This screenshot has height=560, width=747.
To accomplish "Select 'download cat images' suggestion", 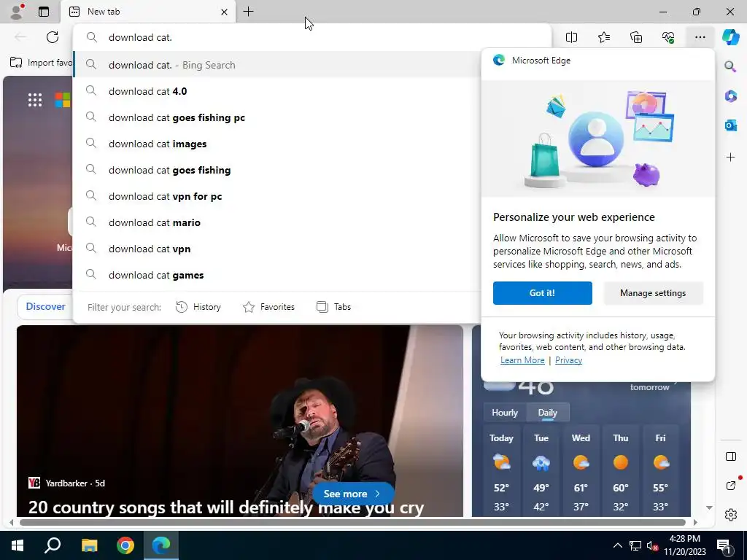I will [x=277, y=144].
